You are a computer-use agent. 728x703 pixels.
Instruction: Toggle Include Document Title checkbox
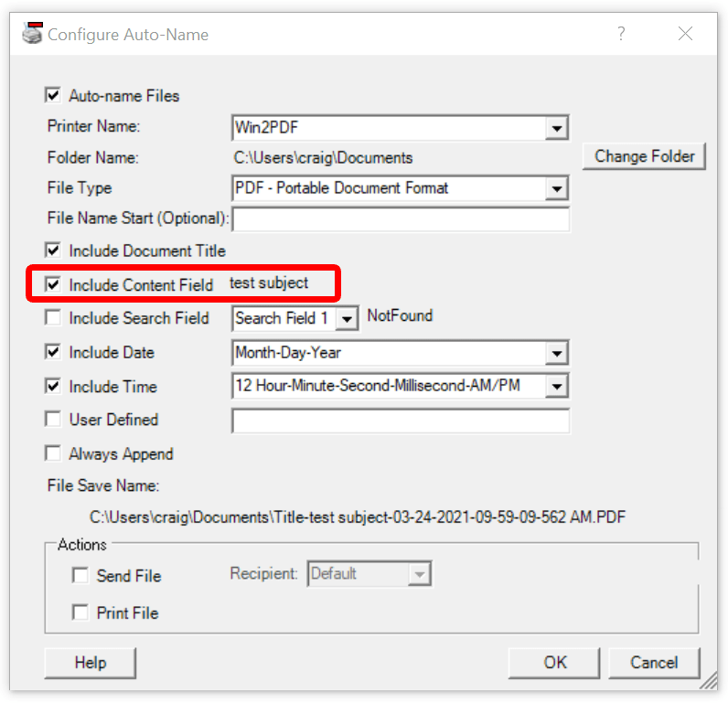click(x=53, y=250)
